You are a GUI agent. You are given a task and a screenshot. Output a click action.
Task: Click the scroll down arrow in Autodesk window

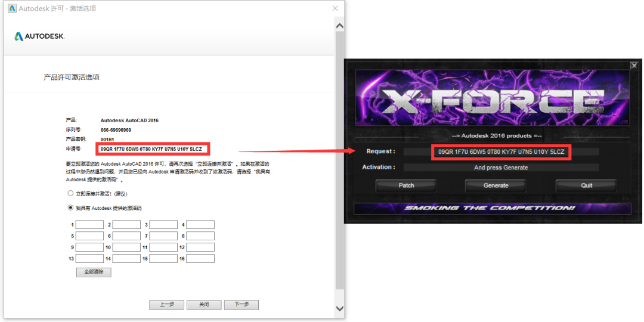pyautogui.click(x=340, y=308)
